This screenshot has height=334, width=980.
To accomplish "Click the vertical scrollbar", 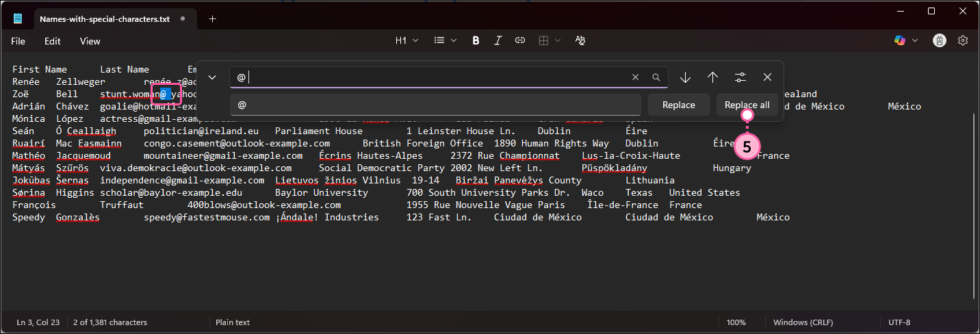I will [x=975, y=205].
